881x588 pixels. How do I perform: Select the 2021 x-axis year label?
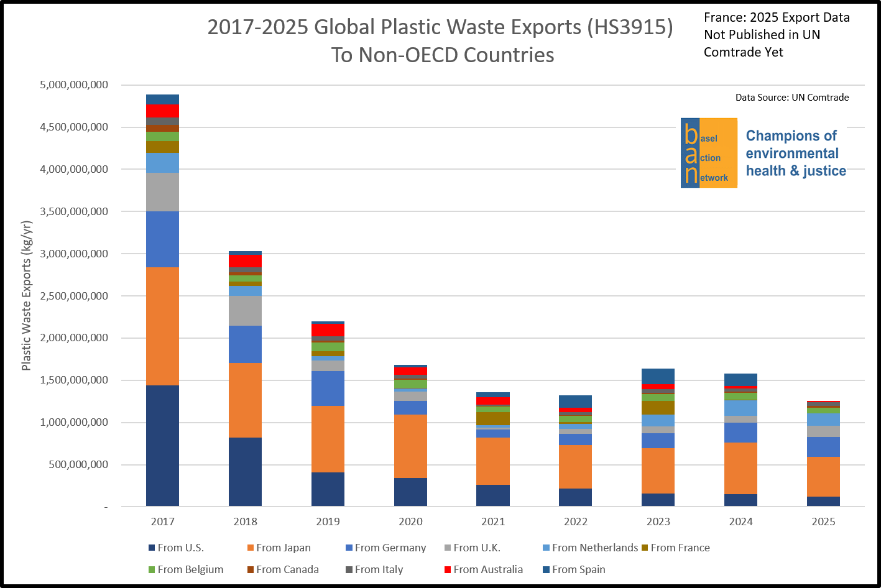493,521
